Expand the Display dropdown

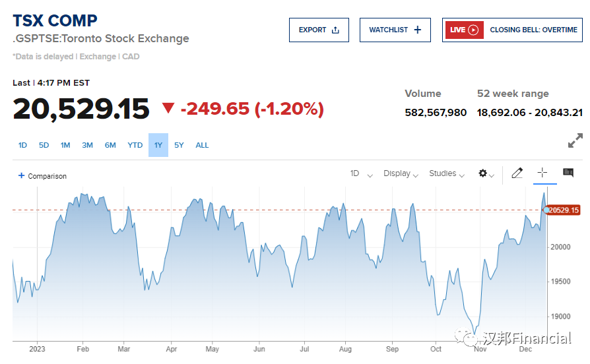pos(401,173)
